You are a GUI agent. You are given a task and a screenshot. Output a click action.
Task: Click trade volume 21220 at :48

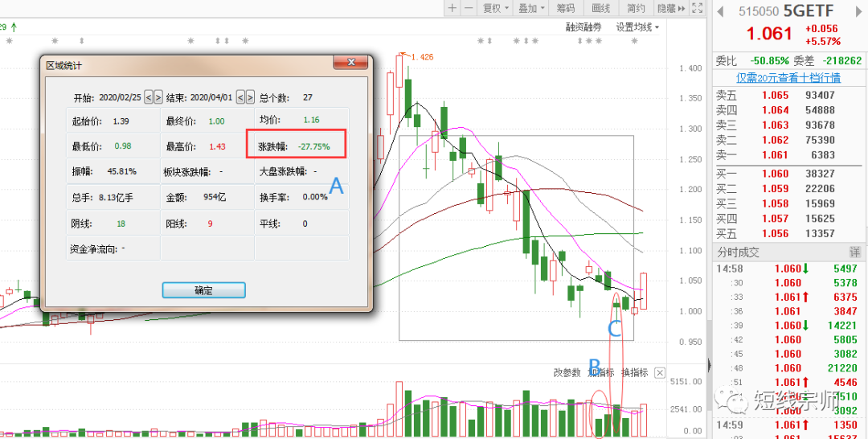842,367
